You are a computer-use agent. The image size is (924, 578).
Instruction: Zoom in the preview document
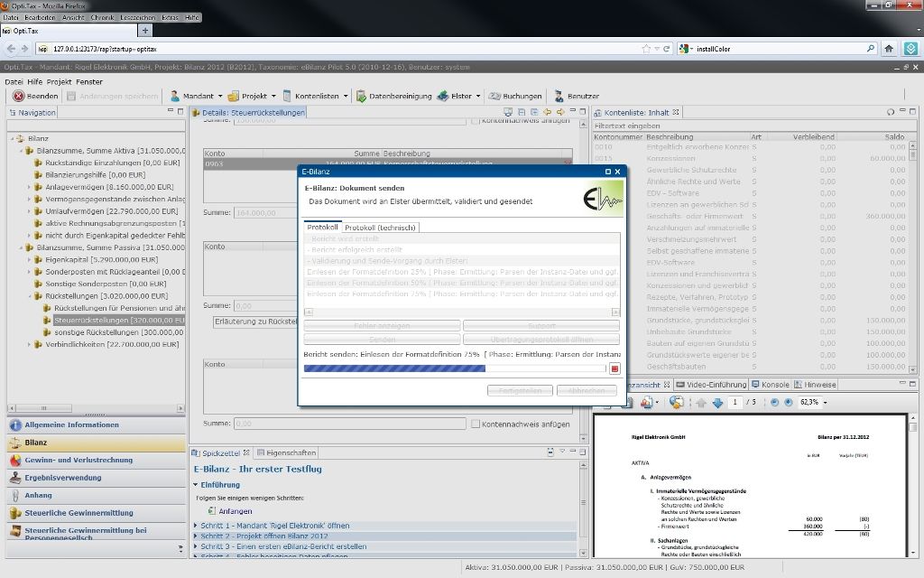tap(789, 402)
